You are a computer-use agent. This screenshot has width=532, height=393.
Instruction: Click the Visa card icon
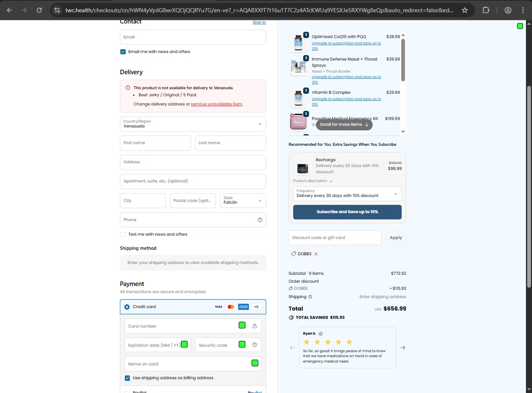(x=218, y=307)
